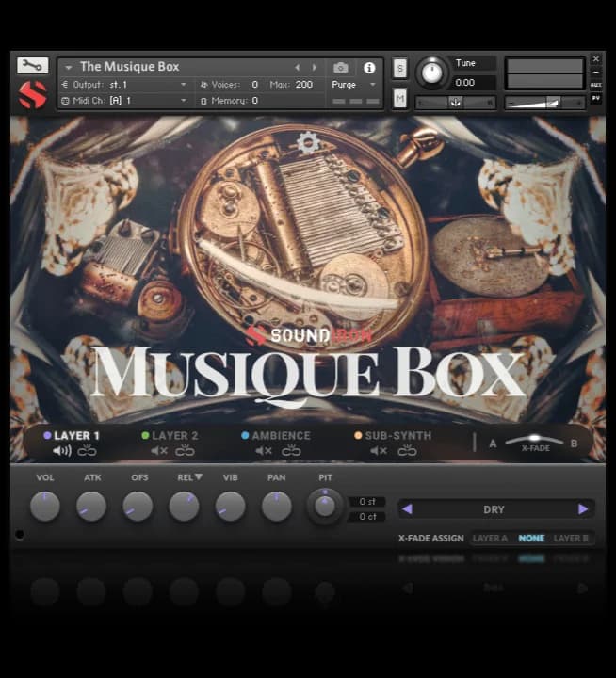The width and height of the screenshot is (616, 678).
Task: Toggle the AUX sends button
Action: click(x=595, y=85)
